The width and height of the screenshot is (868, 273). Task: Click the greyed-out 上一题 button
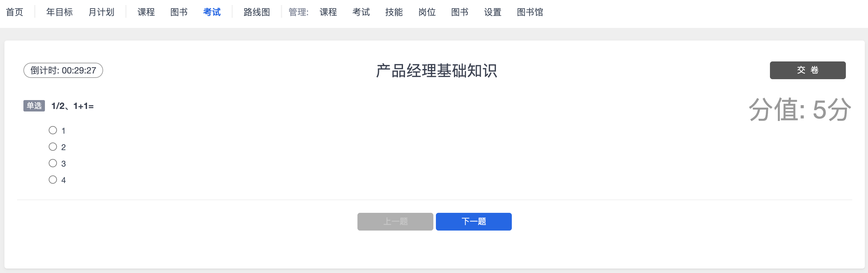395,222
